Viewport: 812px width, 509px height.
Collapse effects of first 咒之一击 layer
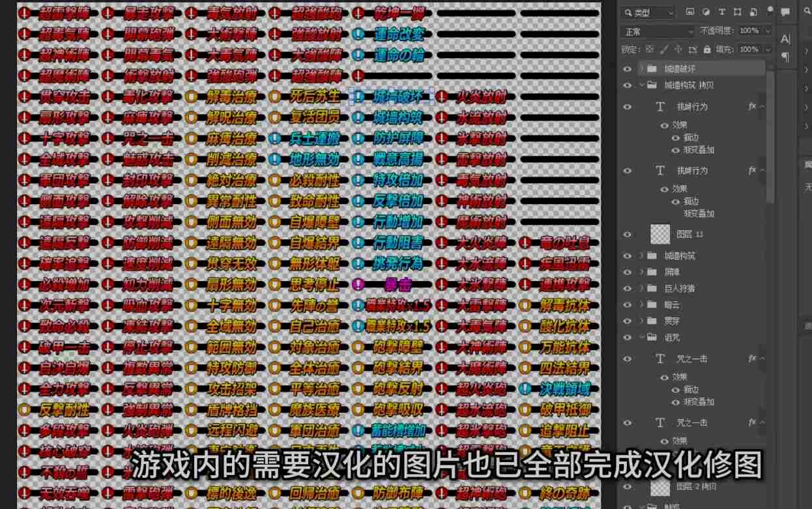762,359
